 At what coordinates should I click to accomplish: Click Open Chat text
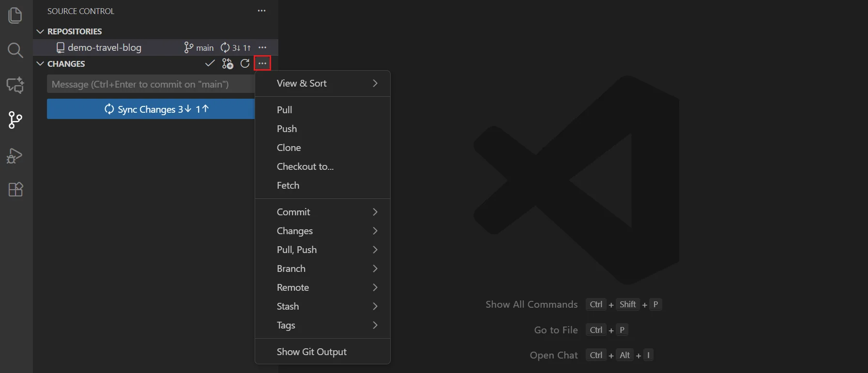point(554,355)
